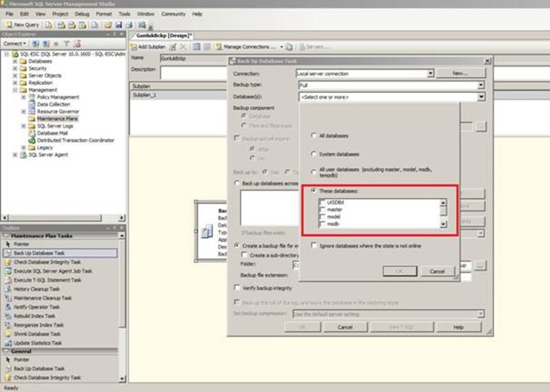Expand the Databases node in Object Explorer
The height and width of the screenshot is (392, 550).
coord(15,61)
